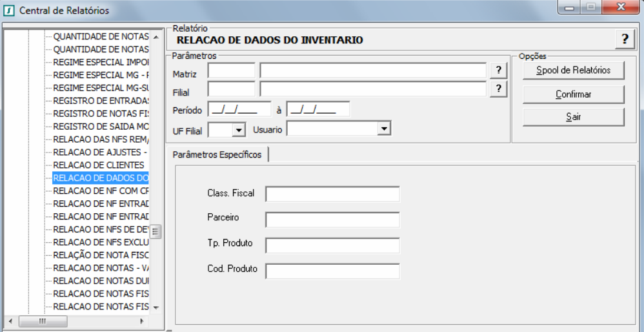Click the Confirmar button
This screenshot has height=332, width=644.
[574, 94]
